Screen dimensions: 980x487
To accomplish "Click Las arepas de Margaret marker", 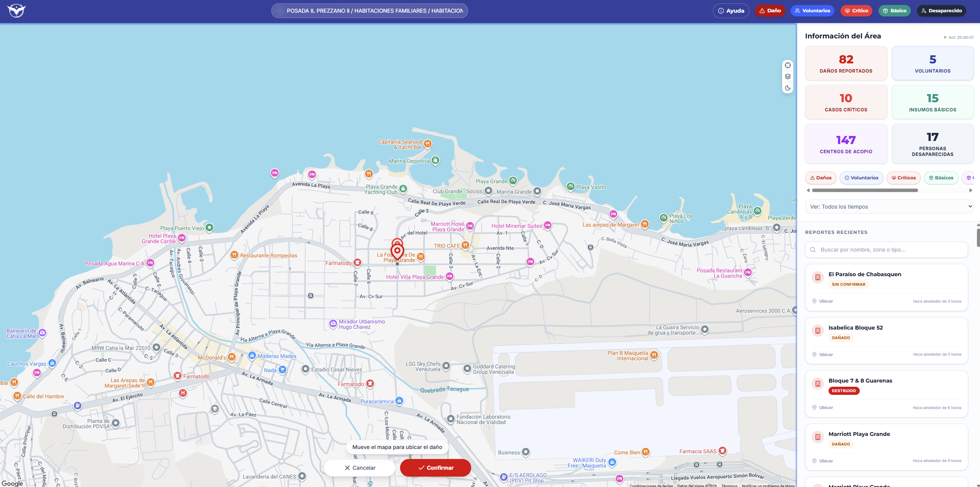I will pyautogui.click(x=645, y=224).
